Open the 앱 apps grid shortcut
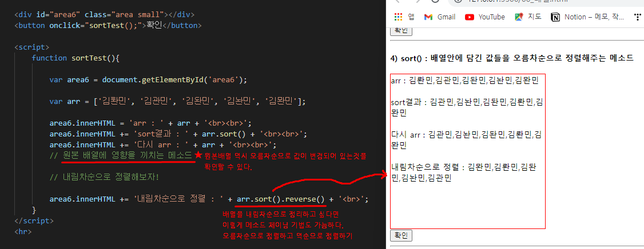 (404, 17)
